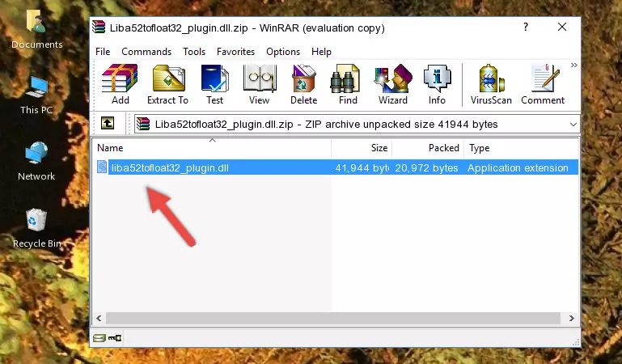Run the Test archive tool
The height and width of the screenshot is (364, 622).
(214, 84)
